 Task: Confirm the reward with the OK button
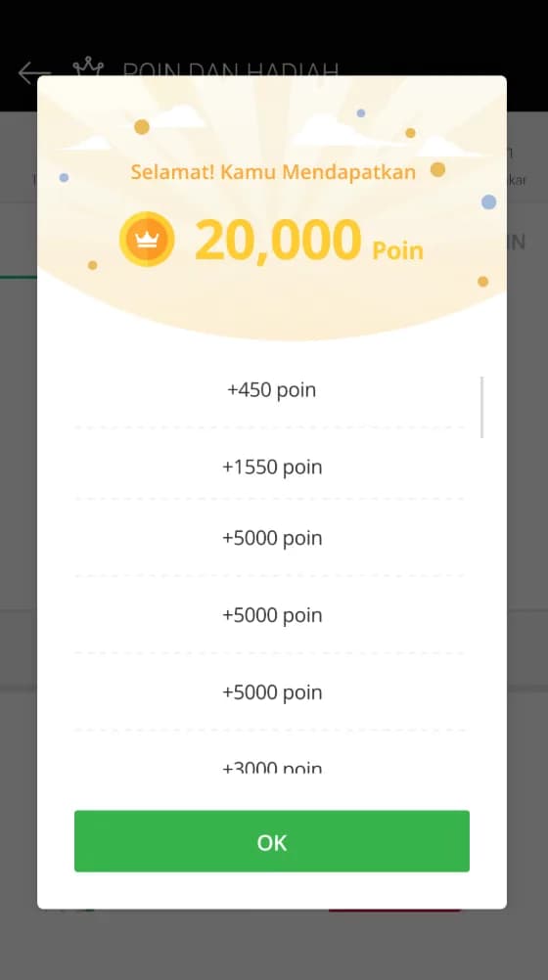click(x=271, y=841)
